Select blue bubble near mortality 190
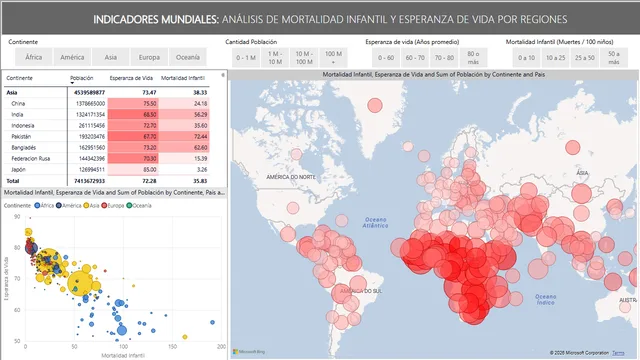This screenshot has width=640, height=360. (x=213, y=322)
